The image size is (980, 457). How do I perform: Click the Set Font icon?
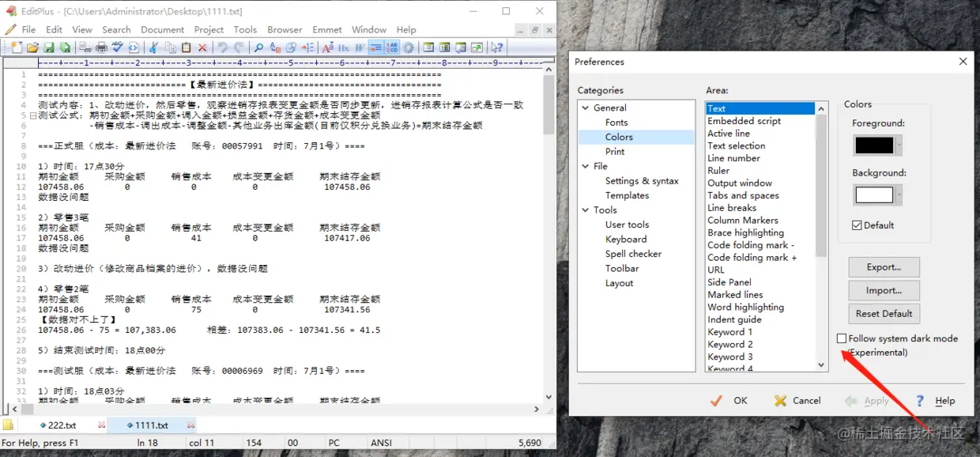[327, 47]
